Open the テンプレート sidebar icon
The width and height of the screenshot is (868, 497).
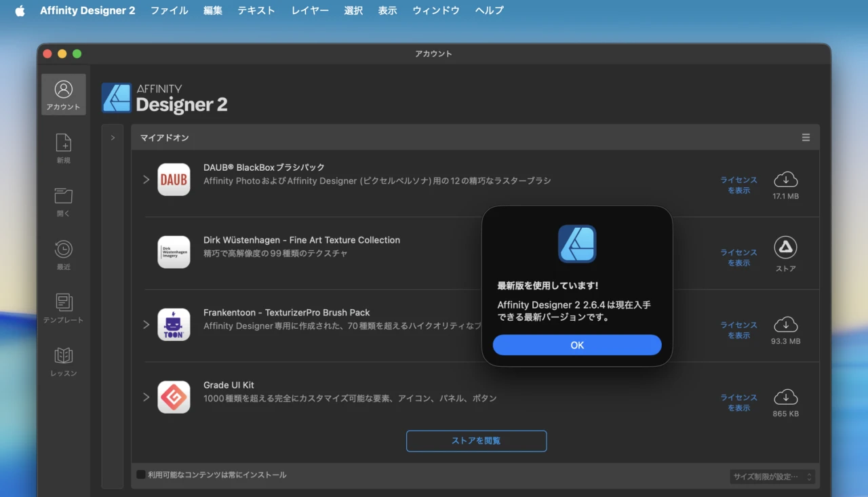(63, 306)
